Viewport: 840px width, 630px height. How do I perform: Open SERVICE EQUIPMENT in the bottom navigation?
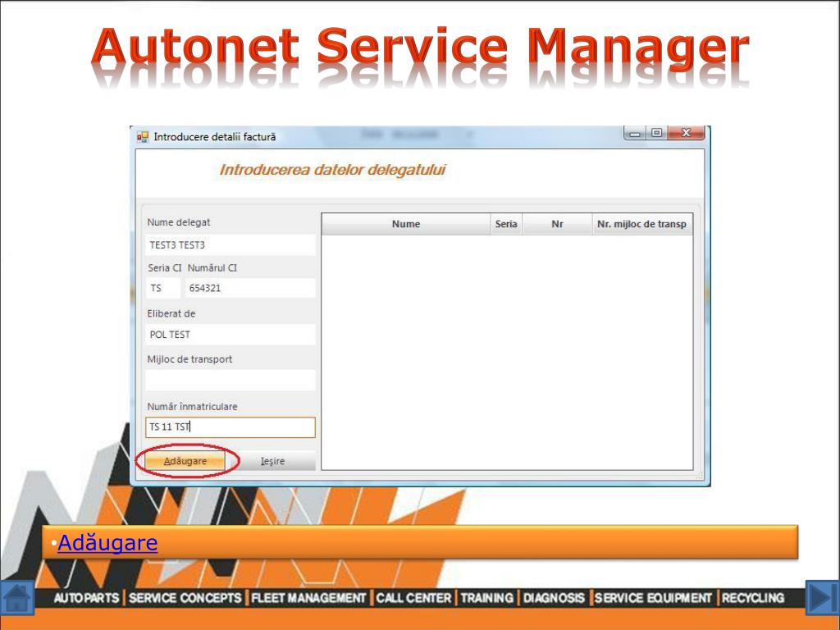click(653, 598)
